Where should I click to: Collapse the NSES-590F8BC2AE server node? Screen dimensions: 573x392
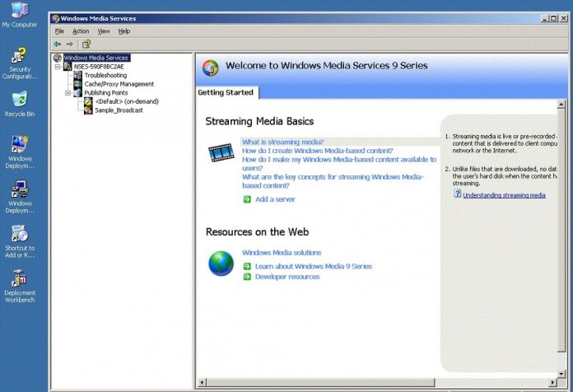(58, 67)
